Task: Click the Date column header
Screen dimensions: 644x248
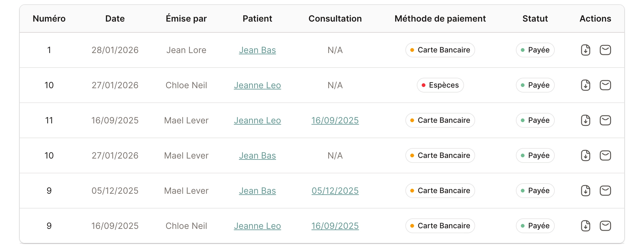Action: click(x=115, y=19)
